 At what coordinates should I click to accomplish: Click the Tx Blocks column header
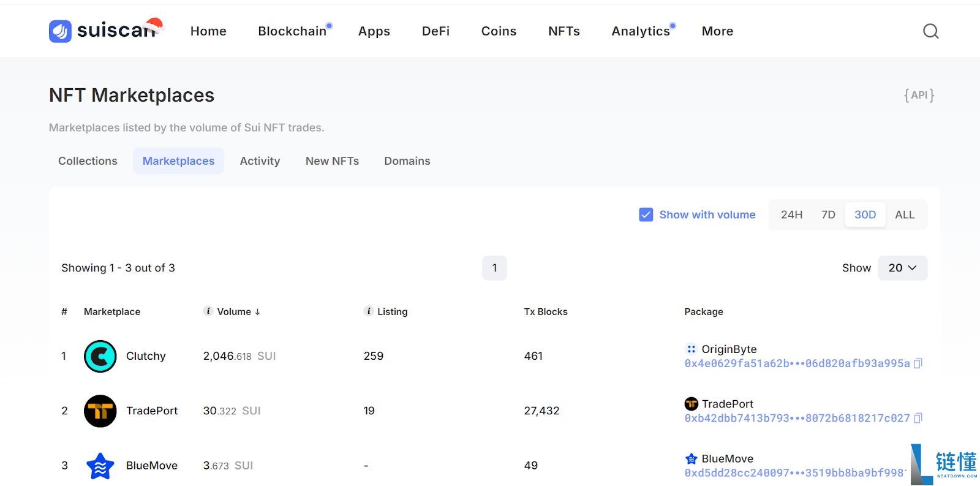[546, 311]
